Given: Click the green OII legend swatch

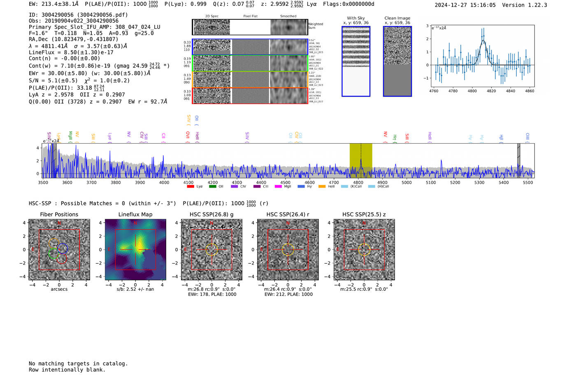Looking at the screenshot, I should coord(212,186).
